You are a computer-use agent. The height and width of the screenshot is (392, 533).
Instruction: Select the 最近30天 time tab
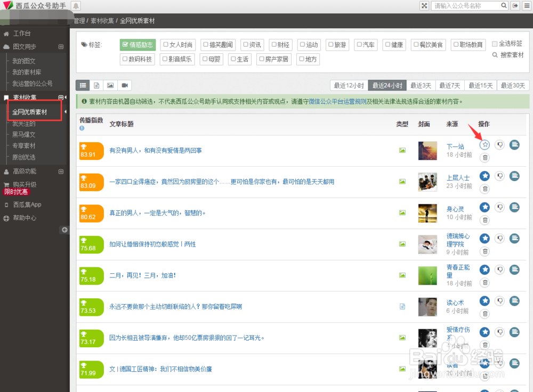tap(513, 85)
